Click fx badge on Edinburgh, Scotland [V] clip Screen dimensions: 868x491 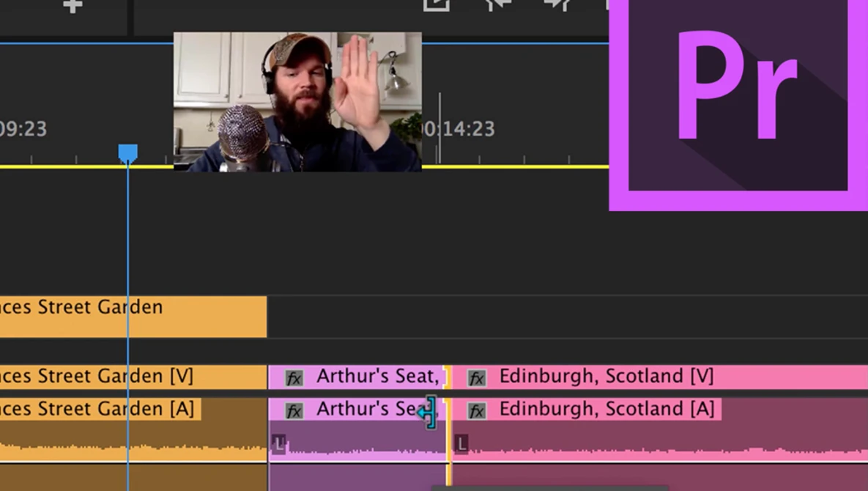tap(477, 379)
